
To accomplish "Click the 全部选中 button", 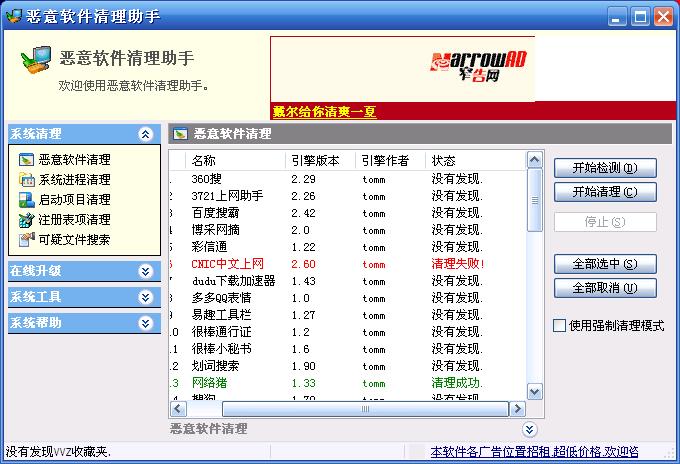I will (605, 264).
